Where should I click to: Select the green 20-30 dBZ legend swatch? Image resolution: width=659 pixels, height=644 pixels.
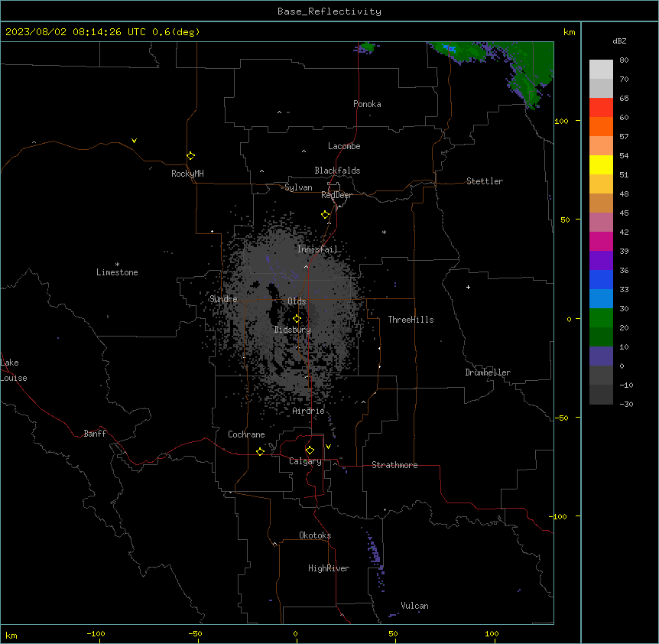(x=601, y=318)
